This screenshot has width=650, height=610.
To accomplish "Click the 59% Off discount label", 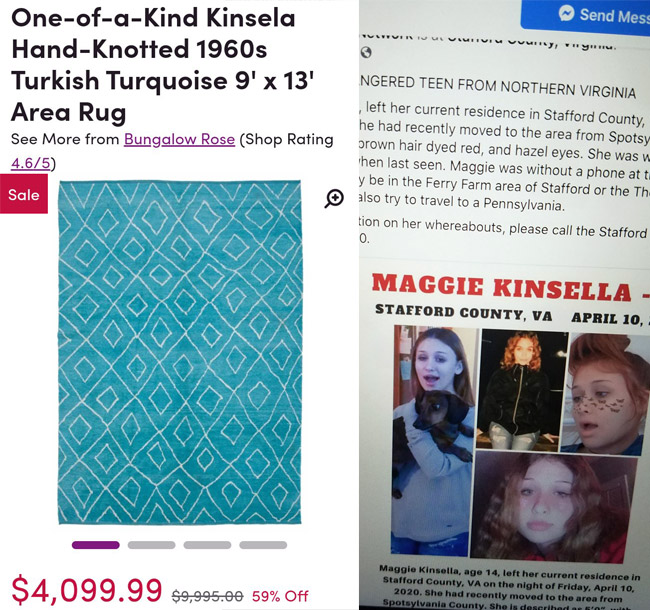I will click(x=280, y=596).
